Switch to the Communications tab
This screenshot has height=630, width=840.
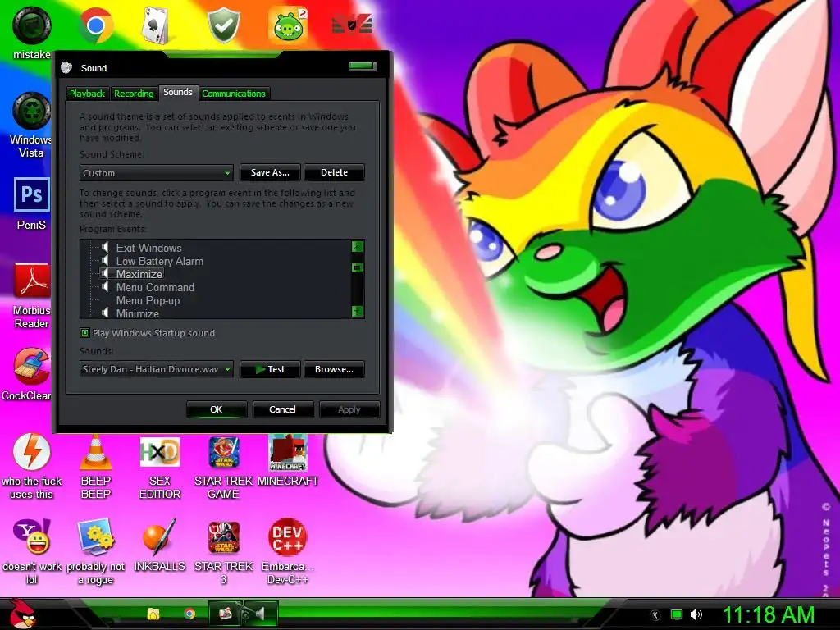(x=234, y=94)
